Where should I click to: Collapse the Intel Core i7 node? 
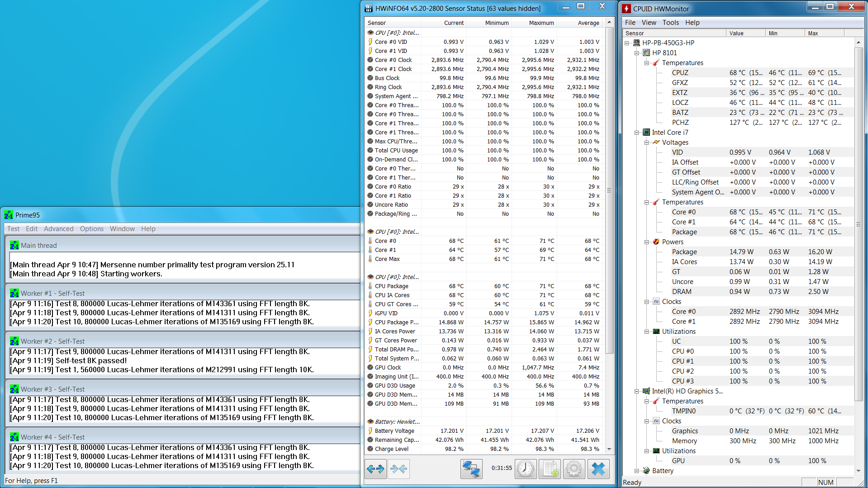click(x=637, y=133)
